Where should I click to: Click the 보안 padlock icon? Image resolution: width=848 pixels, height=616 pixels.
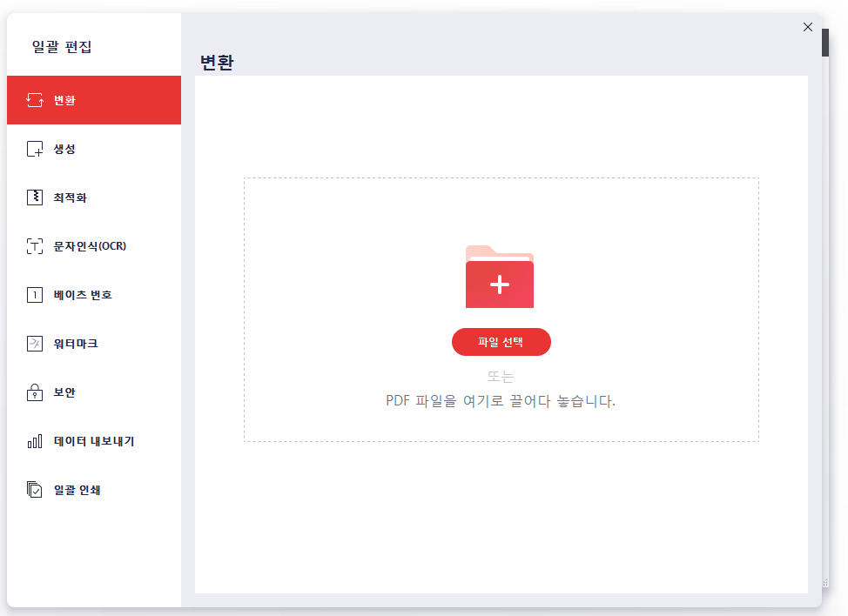(35, 392)
